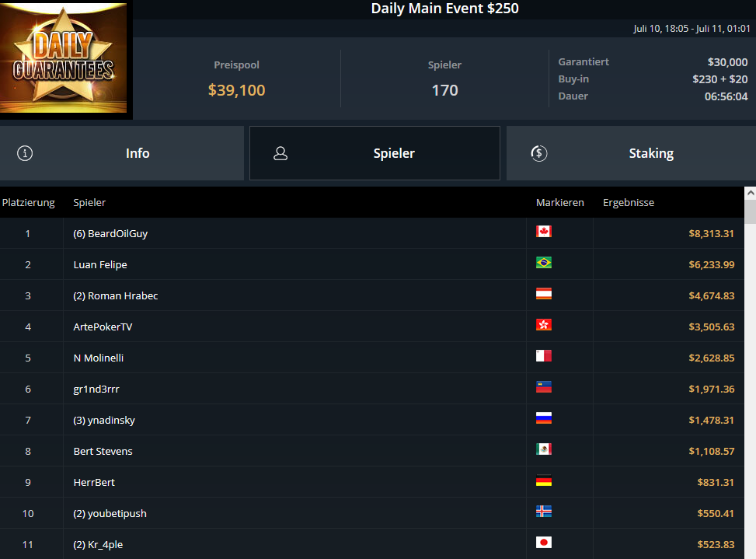
Task: Click the Canadian flag for BeardOilGuy
Action: pos(543,232)
